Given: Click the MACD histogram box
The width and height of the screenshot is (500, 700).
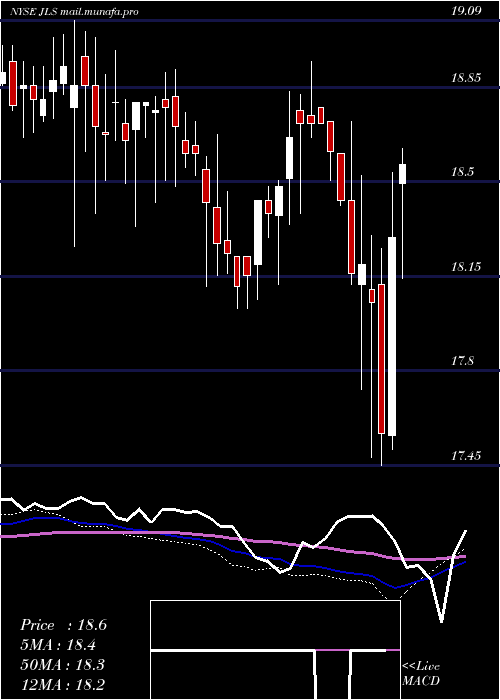Looking at the screenshot, I should (275, 650).
